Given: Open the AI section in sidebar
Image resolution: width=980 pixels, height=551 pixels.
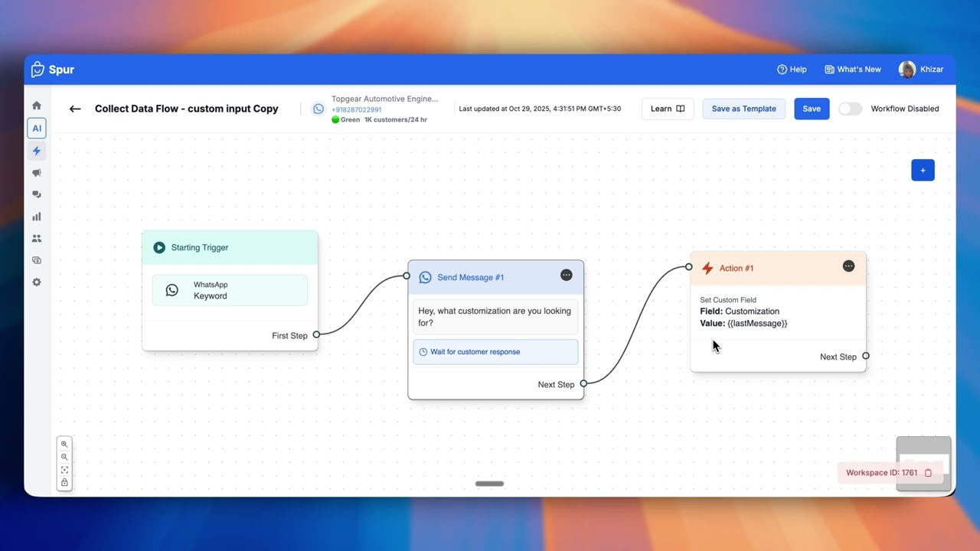Looking at the screenshot, I should pyautogui.click(x=36, y=128).
